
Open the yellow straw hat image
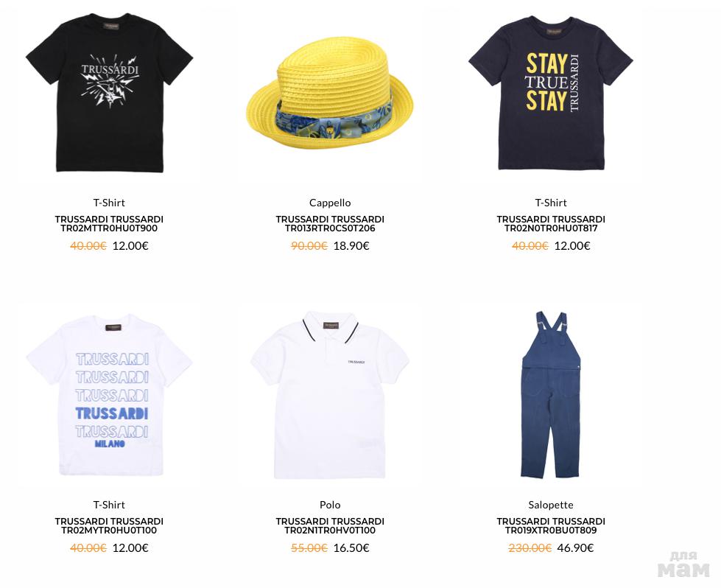330,93
